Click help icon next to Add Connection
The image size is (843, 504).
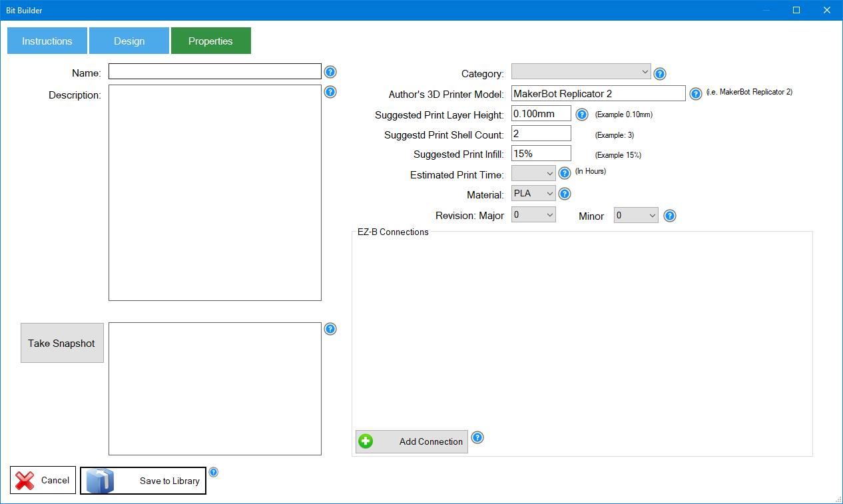pyautogui.click(x=477, y=437)
